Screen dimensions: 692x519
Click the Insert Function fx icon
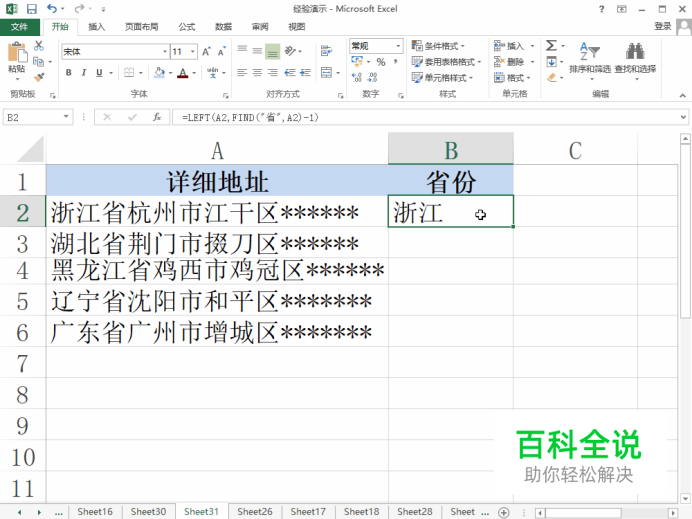[157, 117]
